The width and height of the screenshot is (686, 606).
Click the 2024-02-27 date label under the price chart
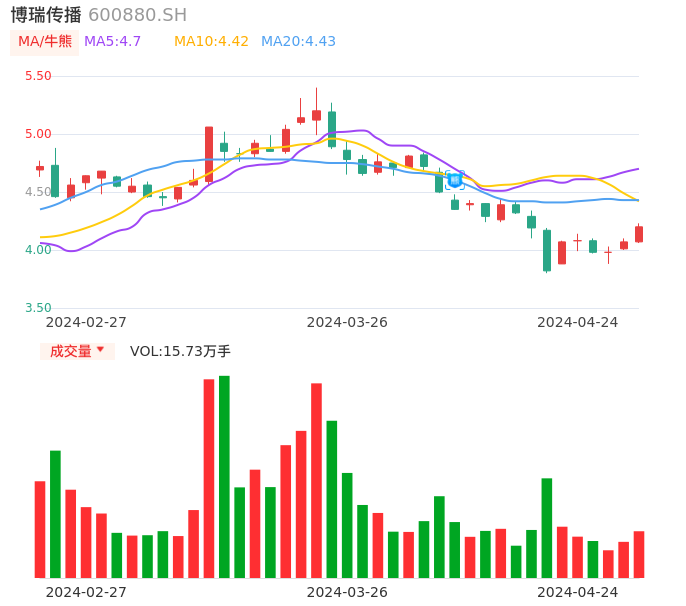[x=86, y=322]
